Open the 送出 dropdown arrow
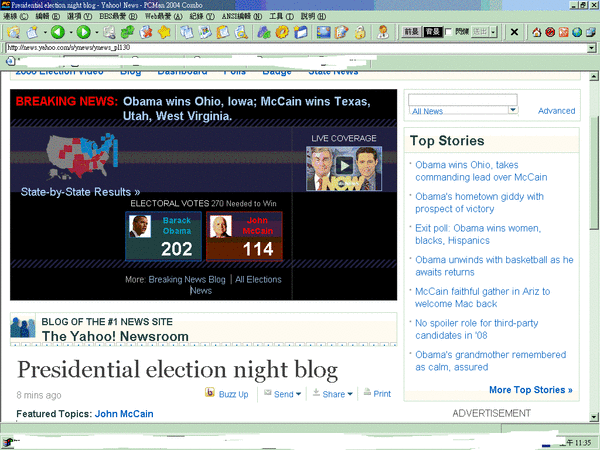 click(x=494, y=32)
